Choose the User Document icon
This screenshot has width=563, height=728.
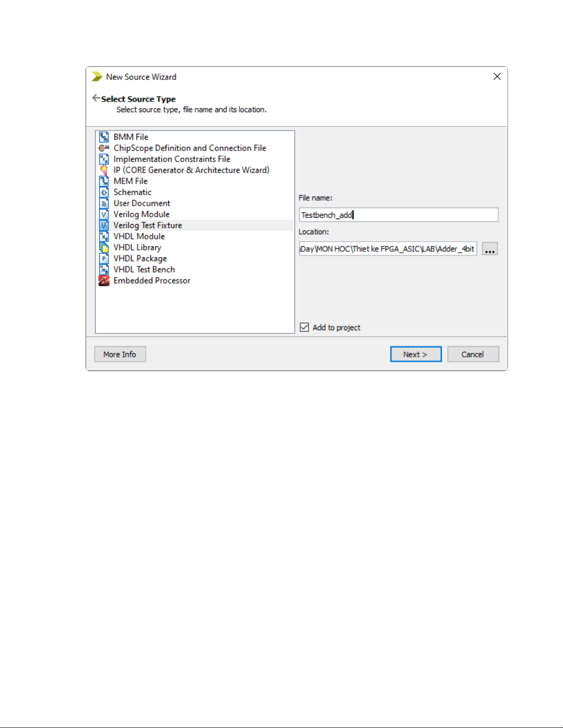(x=104, y=203)
